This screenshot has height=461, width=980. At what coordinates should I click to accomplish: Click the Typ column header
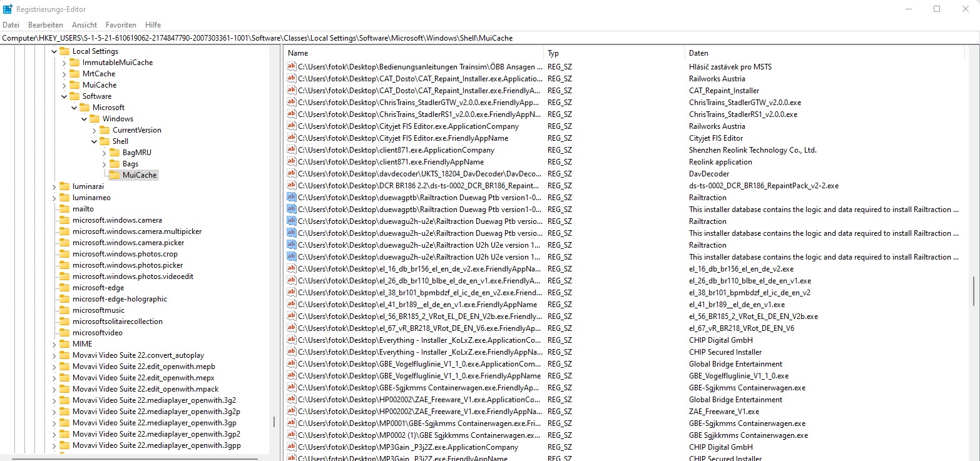pyautogui.click(x=614, y=53)
